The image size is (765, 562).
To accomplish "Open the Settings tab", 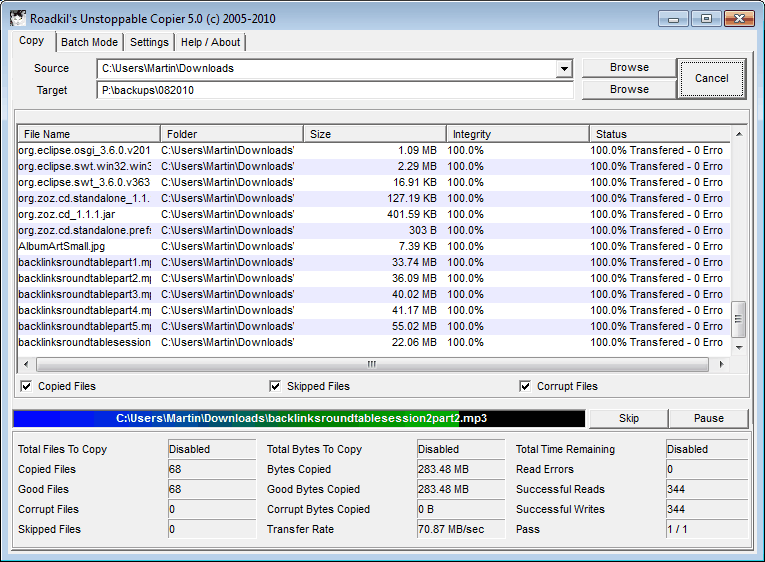I will [x=149, y=42].
